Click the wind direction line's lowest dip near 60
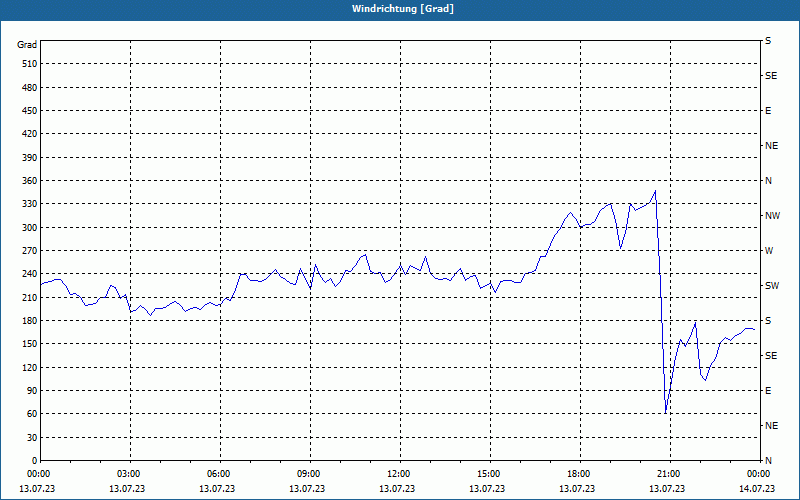The image size is (800, 500). [666, 413]
